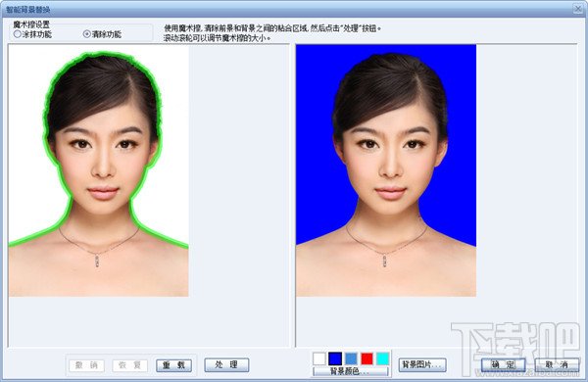588x382 pixels.
Task: Click the 撤销 undo button
Action: tap(87, 365)
